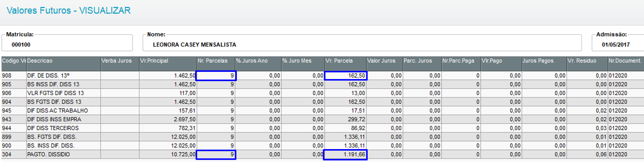Image resolution: width=644 pixels, height=162 pixels.
Task: Click parcela value 86,92
Action: [345, 128]
